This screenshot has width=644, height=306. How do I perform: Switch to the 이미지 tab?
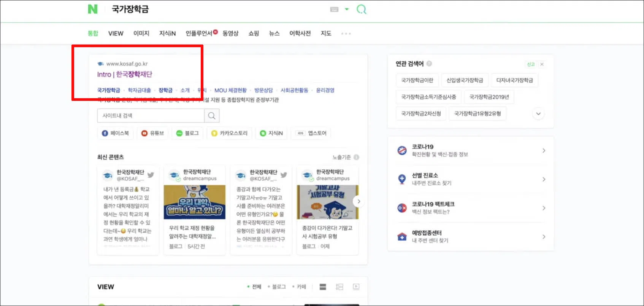pyautogui.click(x=141, y=33)
